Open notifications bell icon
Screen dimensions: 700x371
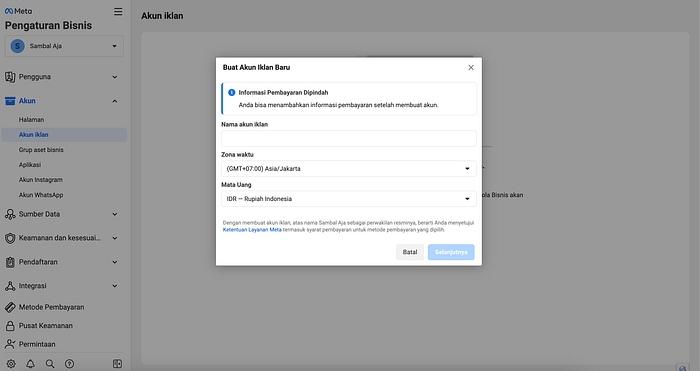30,364
